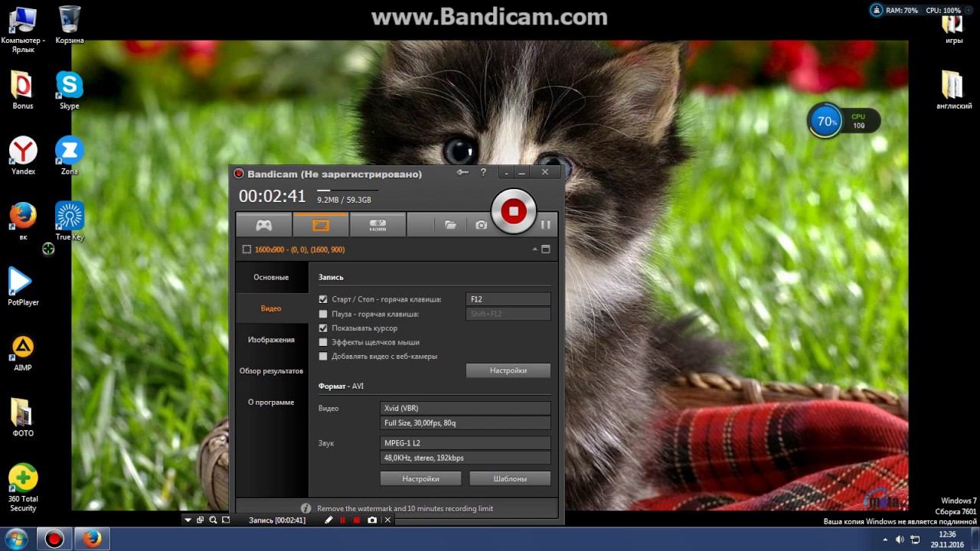Click mini toolbar camera screenshot icon
Screen dimensions: 980x551
(x=372, y=520)
